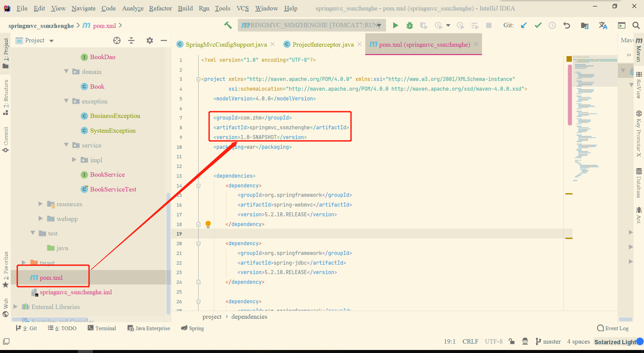Collapse the service folder

(x=66, y=145)
